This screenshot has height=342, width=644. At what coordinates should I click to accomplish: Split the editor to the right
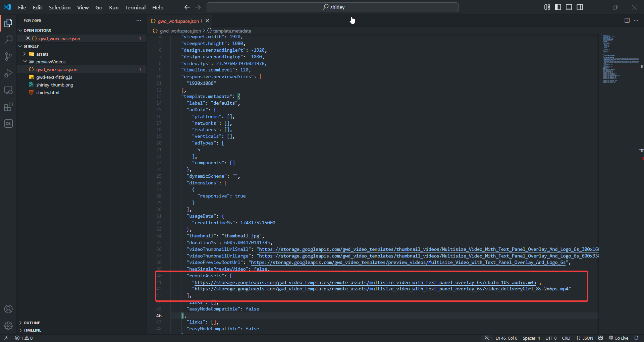[x=627, y=20]
